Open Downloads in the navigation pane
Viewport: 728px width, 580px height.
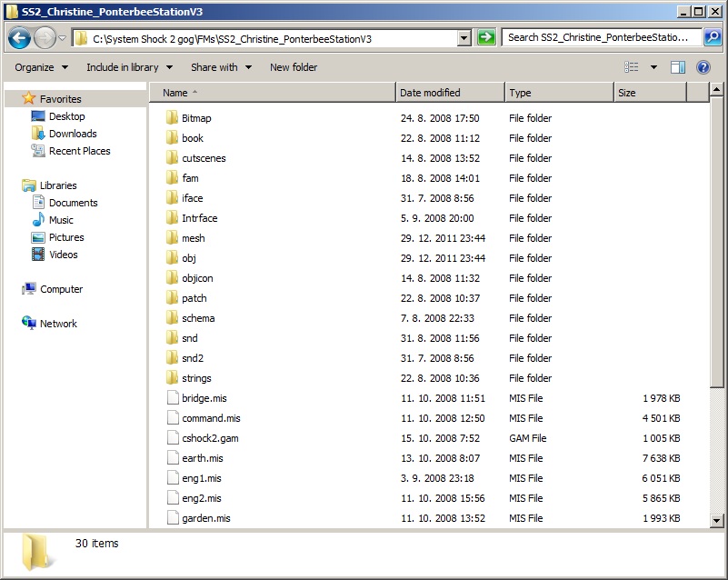click(64, 134)
